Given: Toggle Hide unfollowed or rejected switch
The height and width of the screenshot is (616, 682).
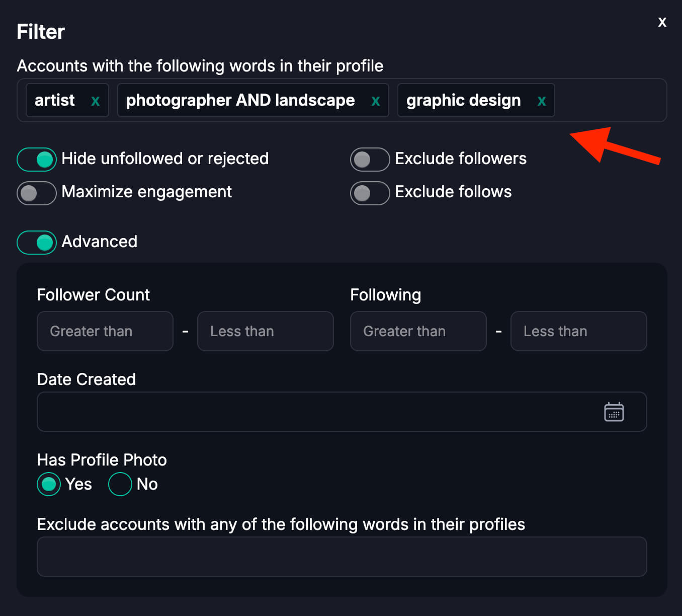Looking at the screenshot, I should point(37,160).
